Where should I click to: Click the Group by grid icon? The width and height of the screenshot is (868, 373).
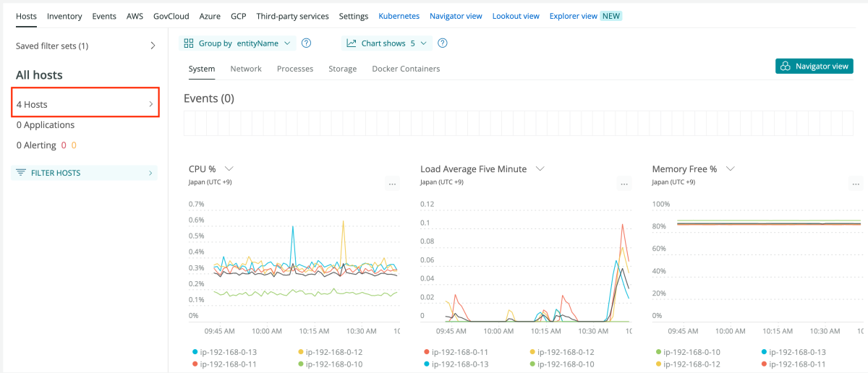tap(189, 43)
